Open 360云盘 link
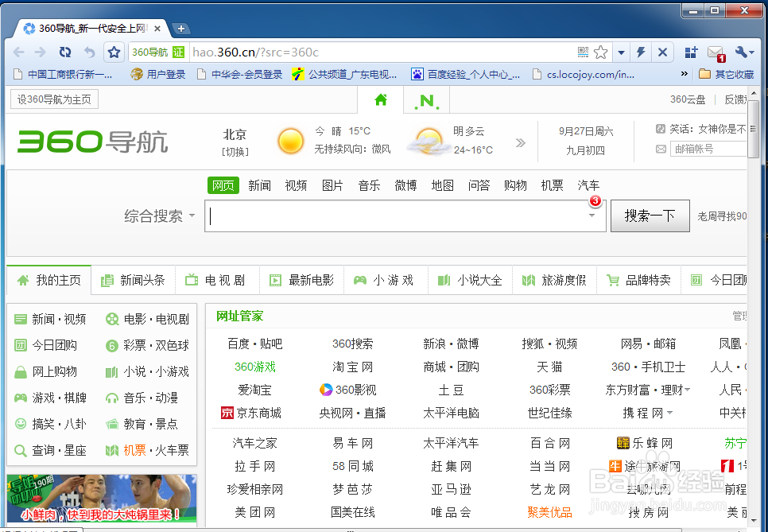 tap(688, 99)
